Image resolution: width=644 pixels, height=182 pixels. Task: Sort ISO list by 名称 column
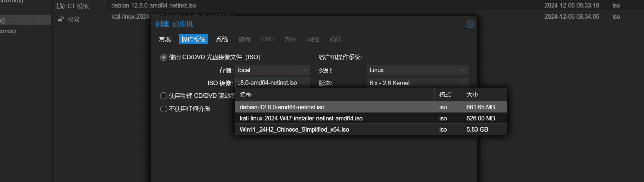pos(335,95)
